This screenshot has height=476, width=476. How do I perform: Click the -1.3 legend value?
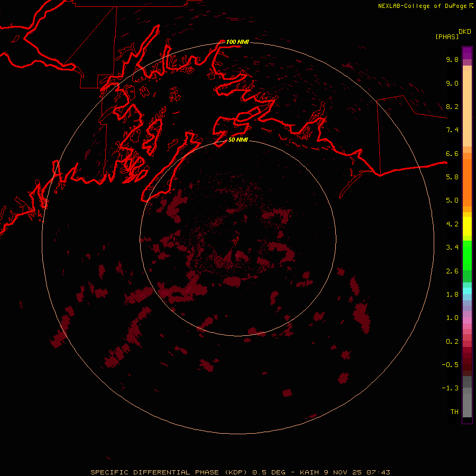coord(450,388)
